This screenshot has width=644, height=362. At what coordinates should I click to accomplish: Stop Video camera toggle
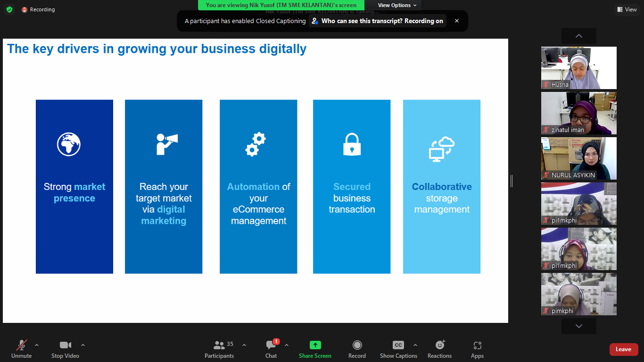click(65, 346)
